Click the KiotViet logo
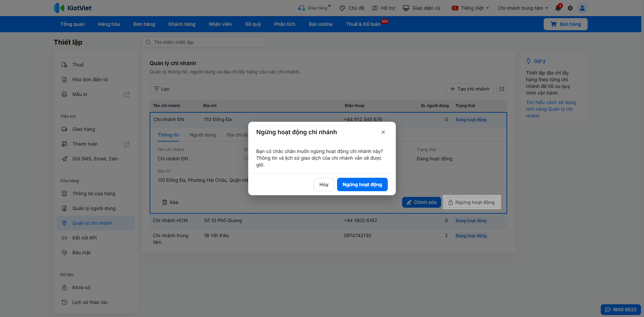This screenshot has height=317, width=644. pos(72,8)
